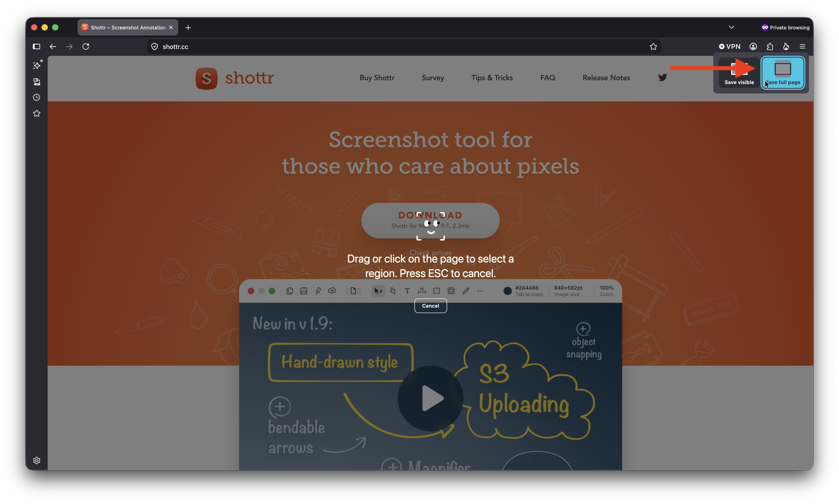Bookmark the page with the star icon
The height and width of the screenshot is (504, 839).
tap(653, 47)
